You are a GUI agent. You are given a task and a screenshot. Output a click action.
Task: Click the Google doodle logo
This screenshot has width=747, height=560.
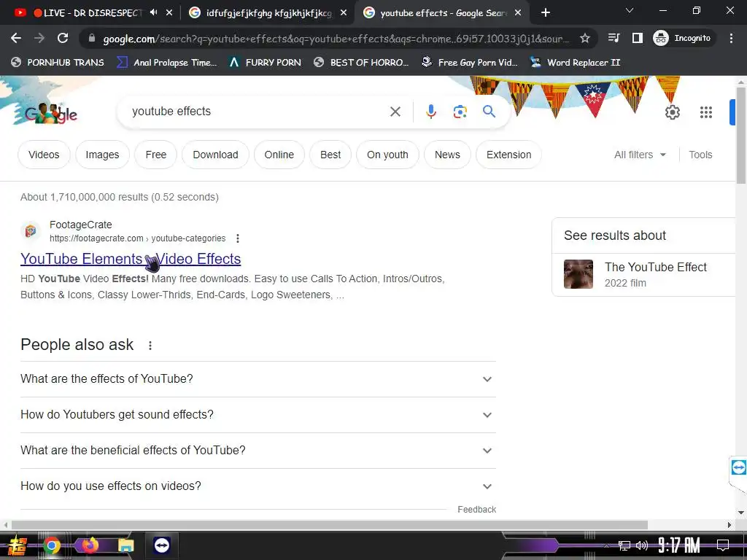50,113
